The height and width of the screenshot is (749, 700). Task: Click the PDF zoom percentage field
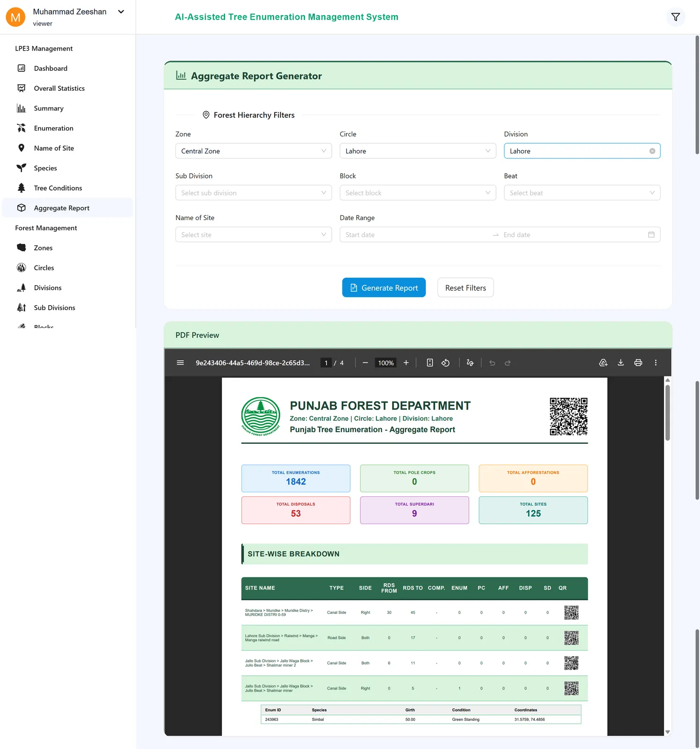[x=386, y=363]
